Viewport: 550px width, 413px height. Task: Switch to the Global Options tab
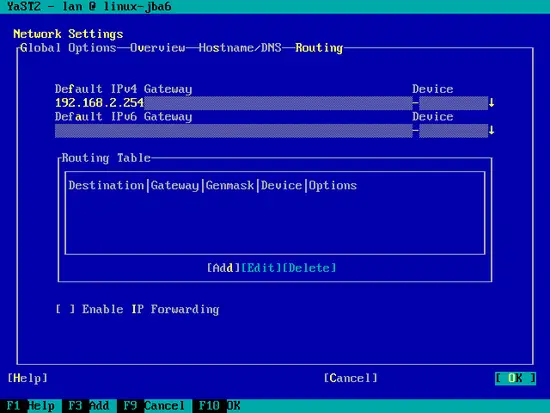68,48
